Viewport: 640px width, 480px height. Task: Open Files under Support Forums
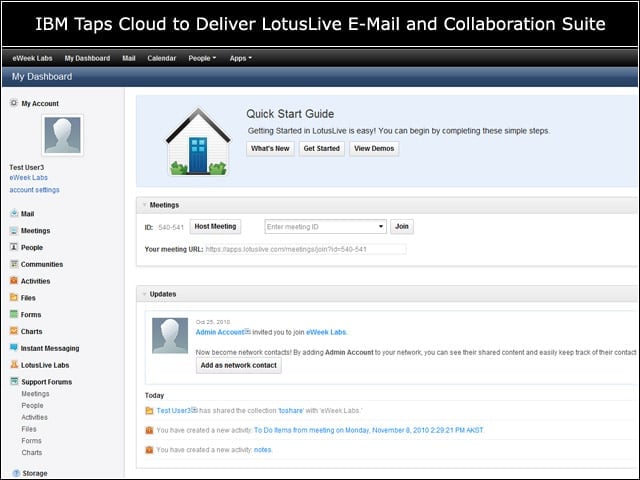tap(29, 429)
